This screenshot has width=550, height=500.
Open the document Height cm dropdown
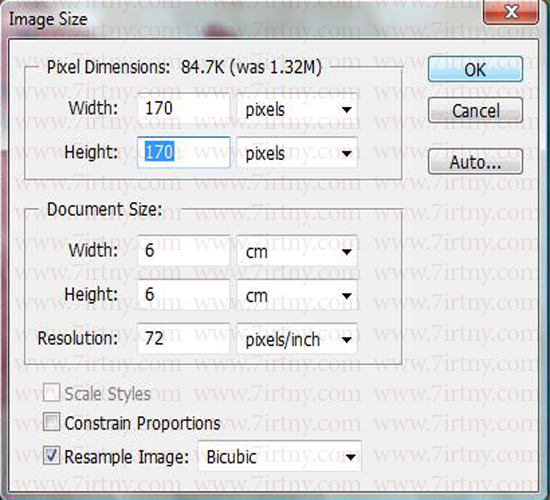click(x=297, y=295)
